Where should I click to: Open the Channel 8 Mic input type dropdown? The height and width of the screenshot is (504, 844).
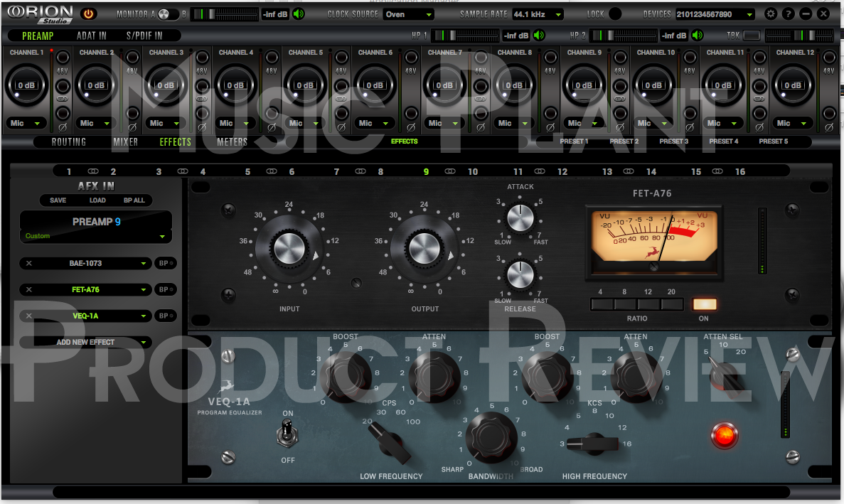(x=513, y=123)
